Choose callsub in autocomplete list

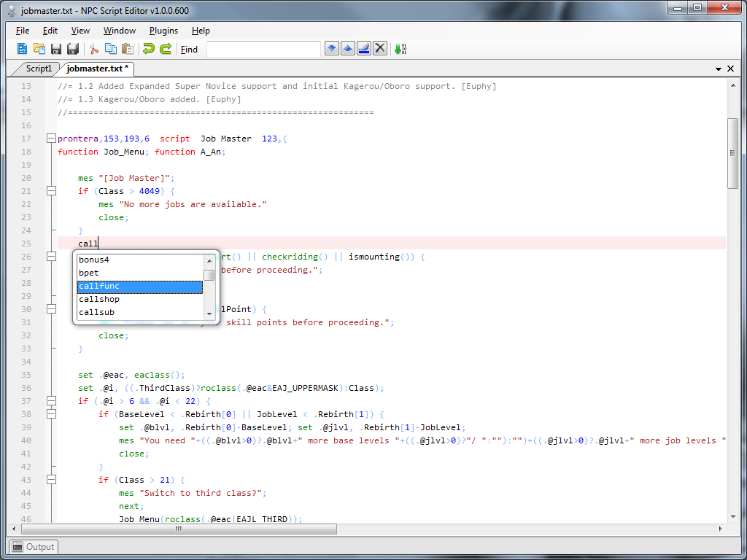(140, 312)
